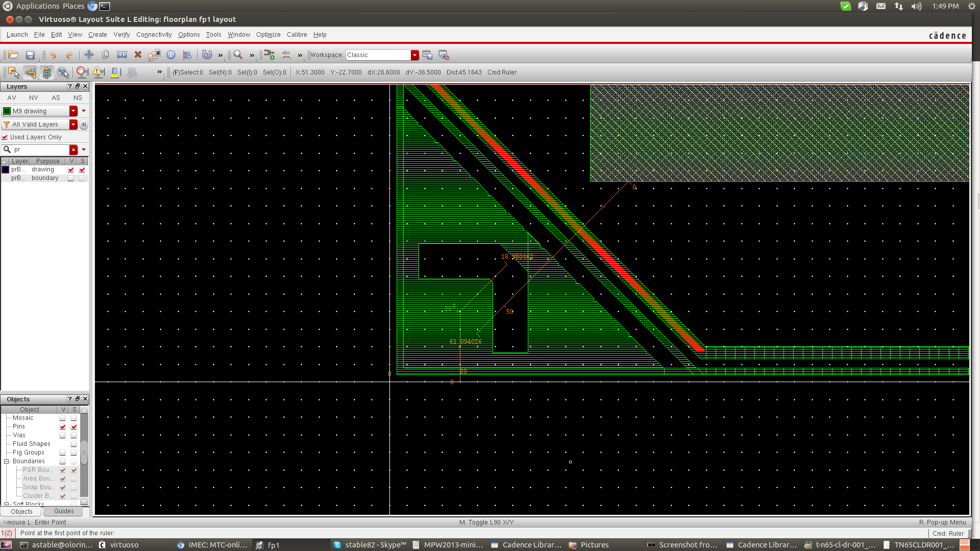Viewport: 980px width, 551px height.
Task: Click the save workspace icon
Action: coord(427,55)
